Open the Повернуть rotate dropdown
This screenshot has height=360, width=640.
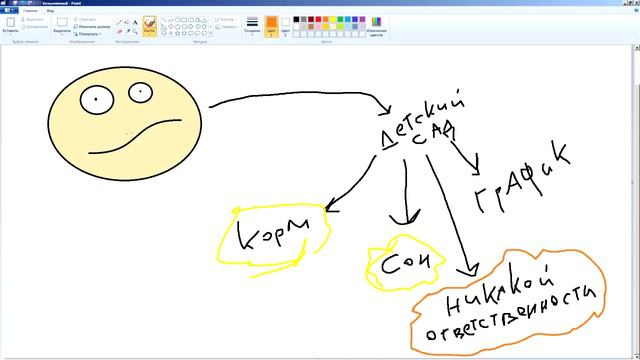tap(88, 34)
